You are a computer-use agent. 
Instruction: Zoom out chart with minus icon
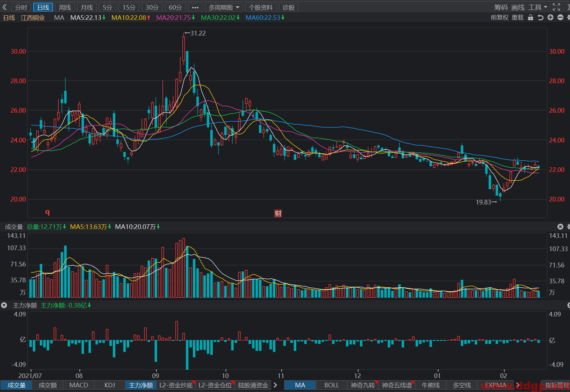[560, 18]
